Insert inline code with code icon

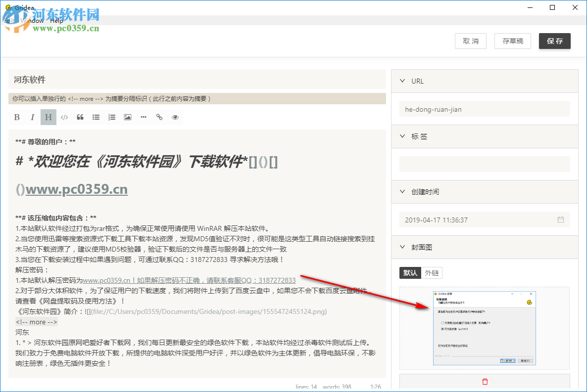[64, 117]
